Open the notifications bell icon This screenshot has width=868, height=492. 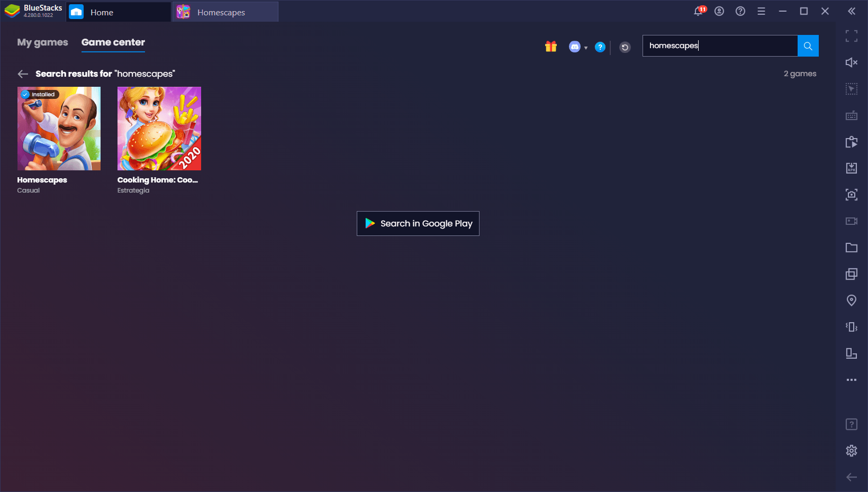pos(699,11)
